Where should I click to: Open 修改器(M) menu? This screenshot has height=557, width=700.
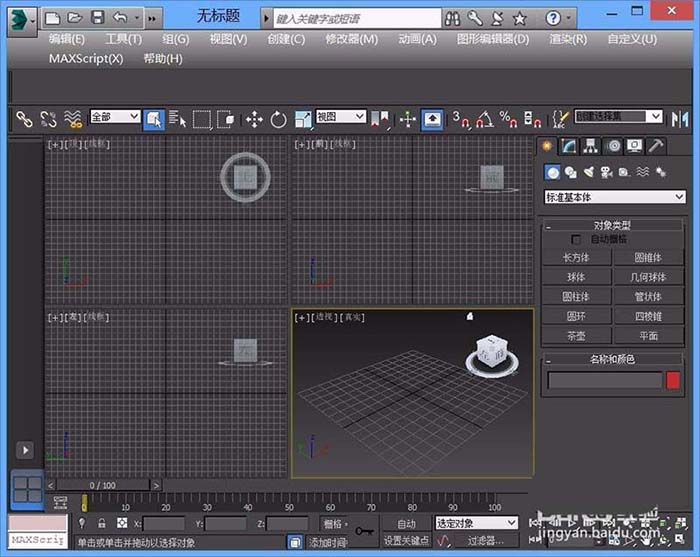tap(352, 39)
